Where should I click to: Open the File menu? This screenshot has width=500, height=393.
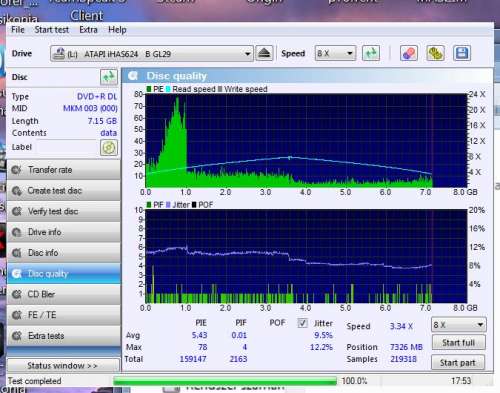18,30
